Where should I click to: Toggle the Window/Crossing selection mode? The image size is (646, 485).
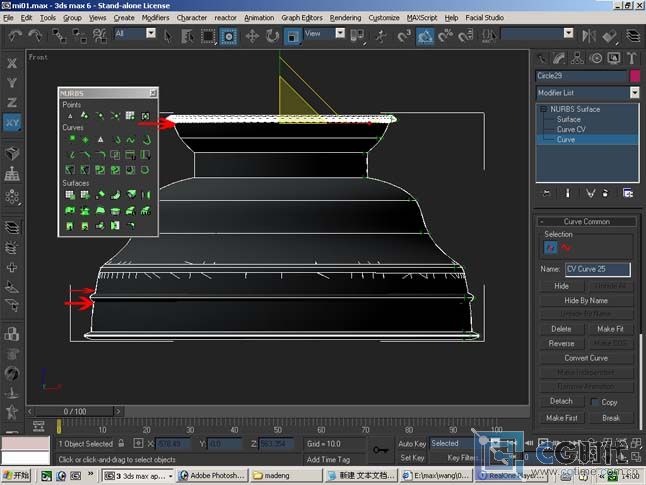pyautogui.click(x=228, y=36)
